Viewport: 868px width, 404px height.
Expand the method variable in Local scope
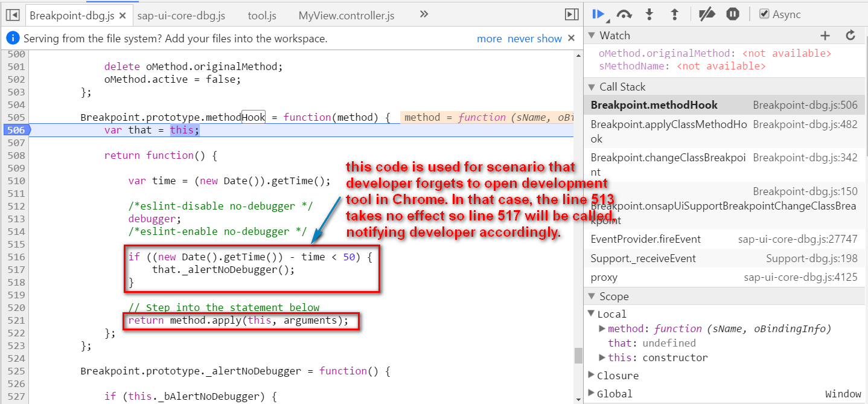(602, 329)
